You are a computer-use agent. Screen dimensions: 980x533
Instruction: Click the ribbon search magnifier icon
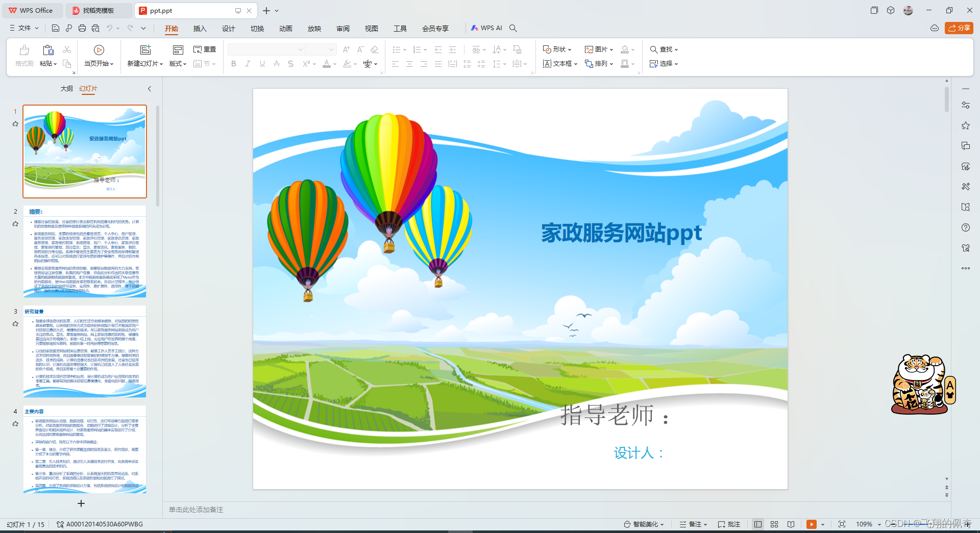click(513, 28)
